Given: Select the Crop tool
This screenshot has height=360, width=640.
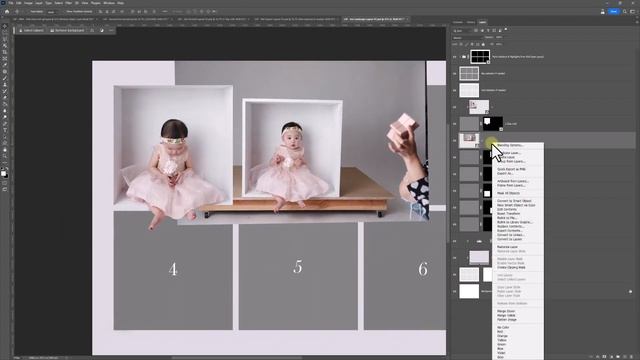Looking at the screenshot, I should click(5, 52).
